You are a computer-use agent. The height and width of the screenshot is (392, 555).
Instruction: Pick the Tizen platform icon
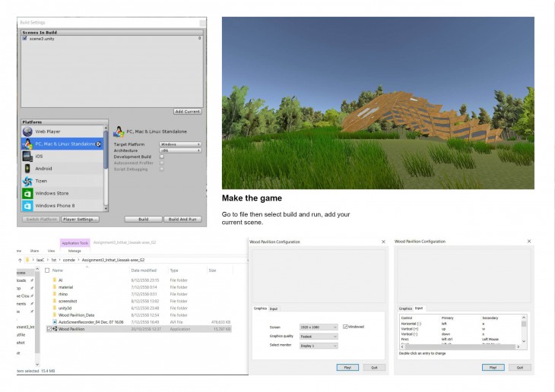[x=28, y=181]
